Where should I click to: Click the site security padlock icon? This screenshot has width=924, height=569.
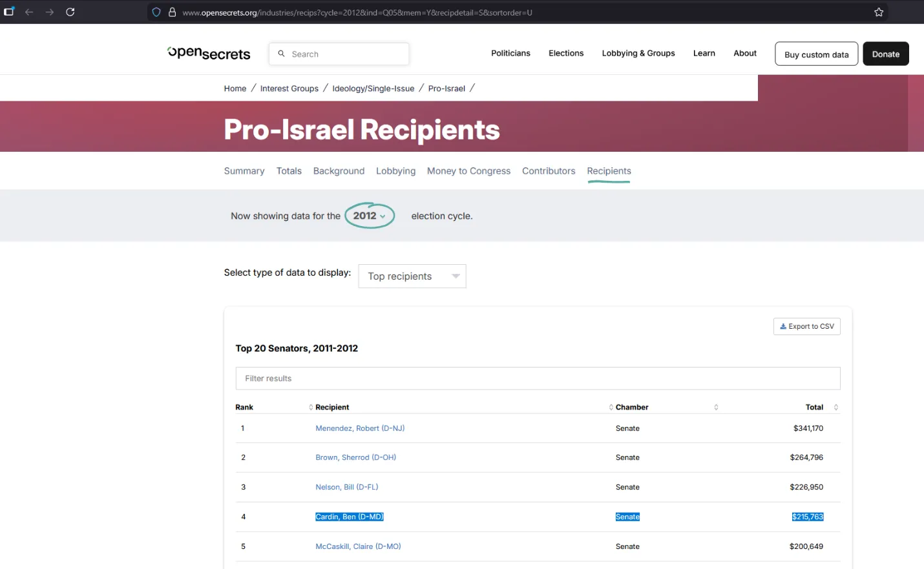click(173, 12)
